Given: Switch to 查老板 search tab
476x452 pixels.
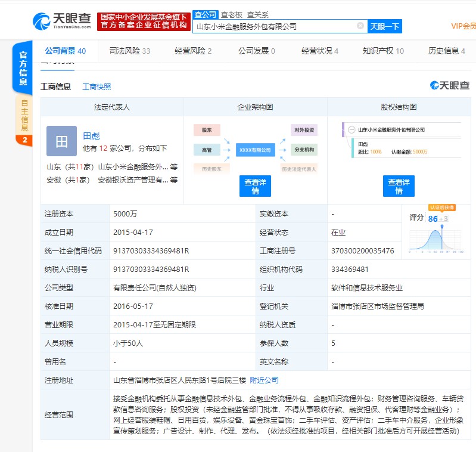Looking at the screenshot, I should coord(232,14).
